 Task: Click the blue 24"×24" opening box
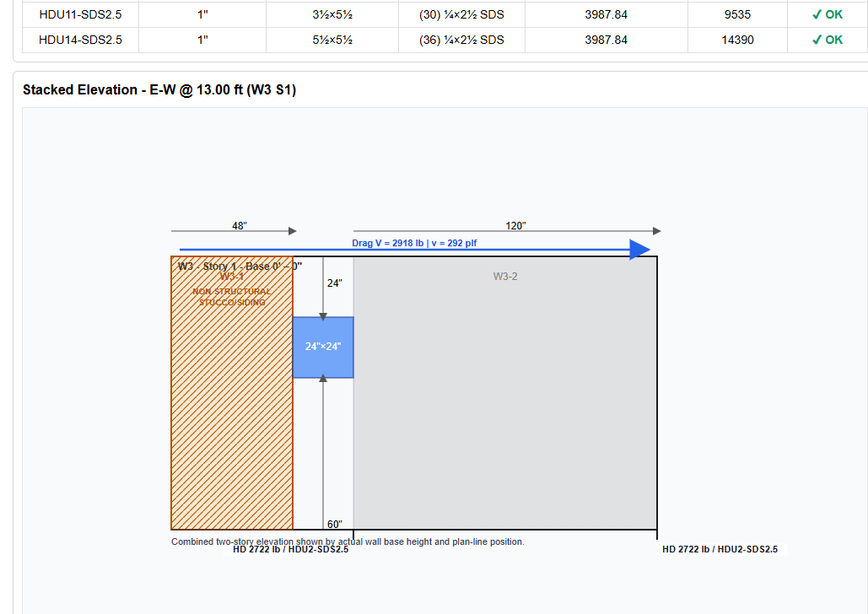(323, 347)
